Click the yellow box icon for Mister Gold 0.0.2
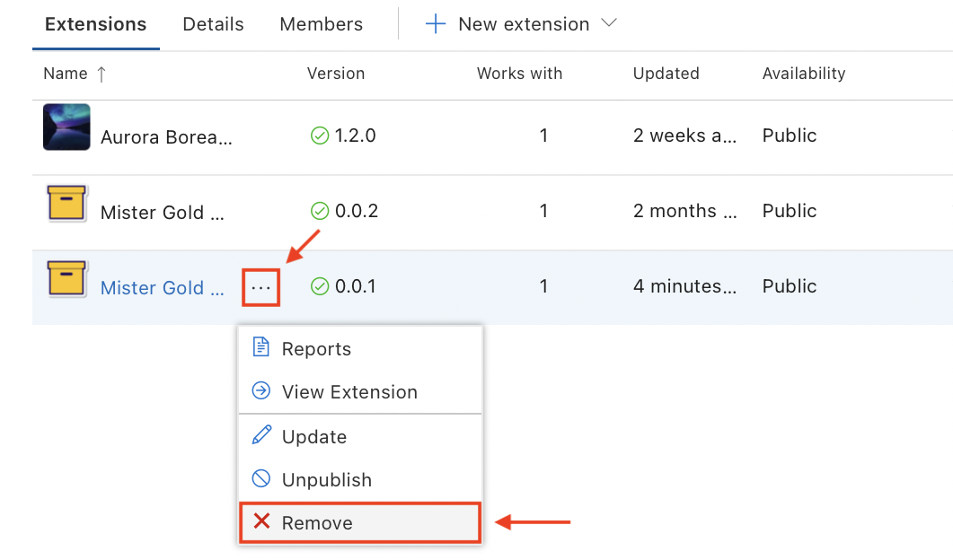953x560 pixels. [66, 204]
